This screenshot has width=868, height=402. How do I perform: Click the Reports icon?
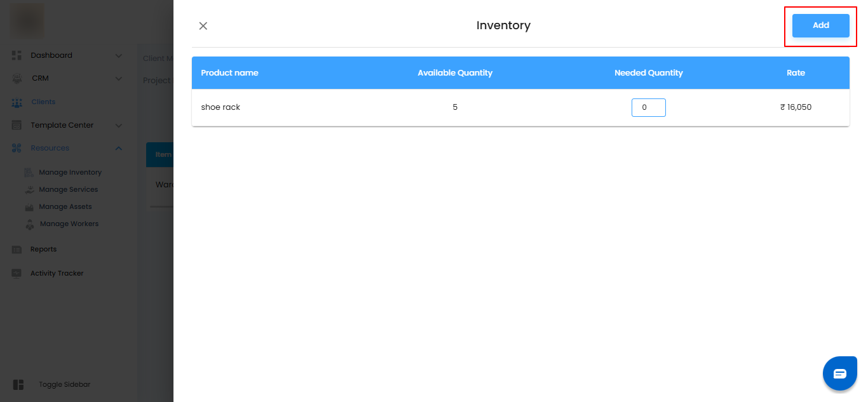point(17,250)
